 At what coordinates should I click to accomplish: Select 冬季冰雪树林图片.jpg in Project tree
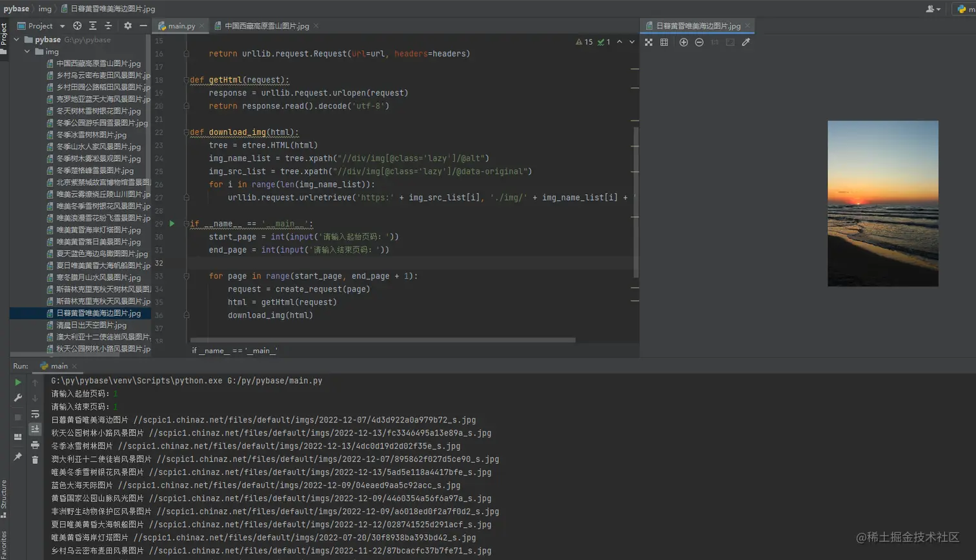tap(91, 135)
